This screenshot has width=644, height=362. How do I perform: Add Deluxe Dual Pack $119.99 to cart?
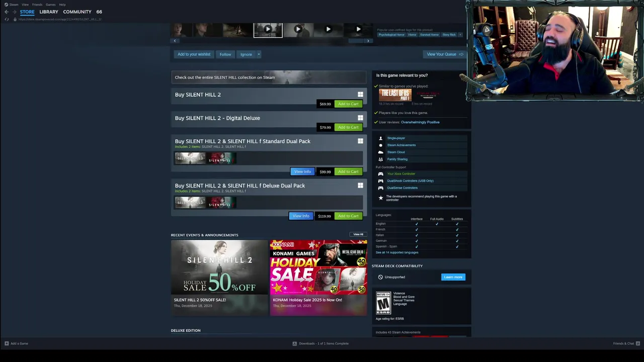348,216
